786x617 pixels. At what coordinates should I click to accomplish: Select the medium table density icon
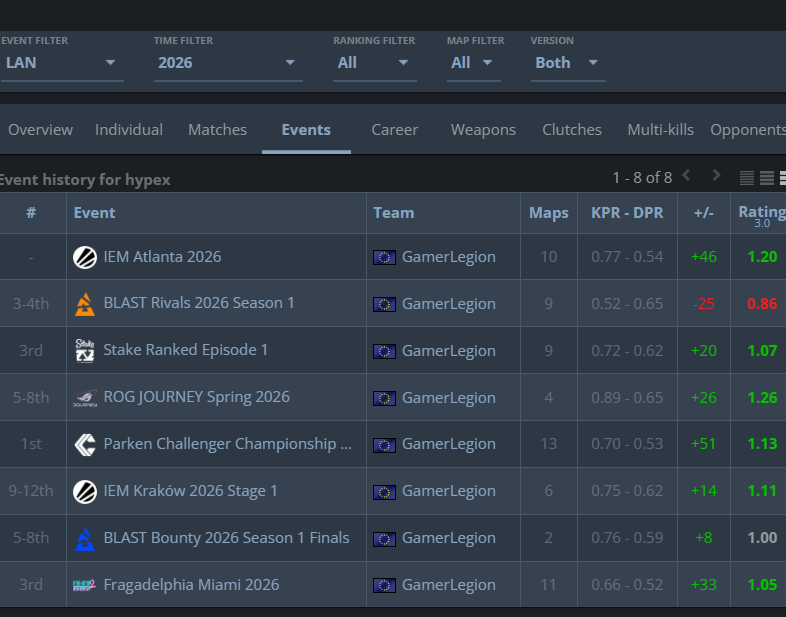767,178
